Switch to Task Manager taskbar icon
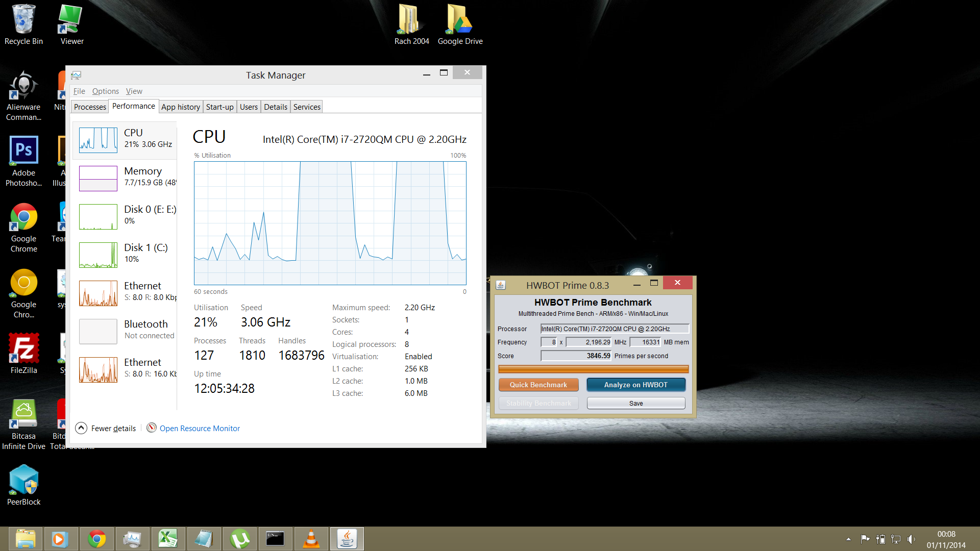Image resolution: width=980 pixels, height=551 pixels. (x=132, y=539)
